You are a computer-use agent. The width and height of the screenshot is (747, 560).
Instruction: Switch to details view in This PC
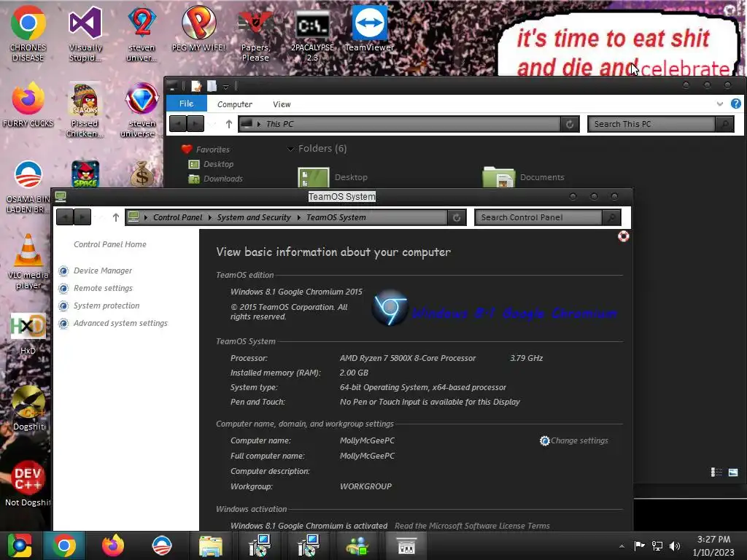(x=716, y=472)
